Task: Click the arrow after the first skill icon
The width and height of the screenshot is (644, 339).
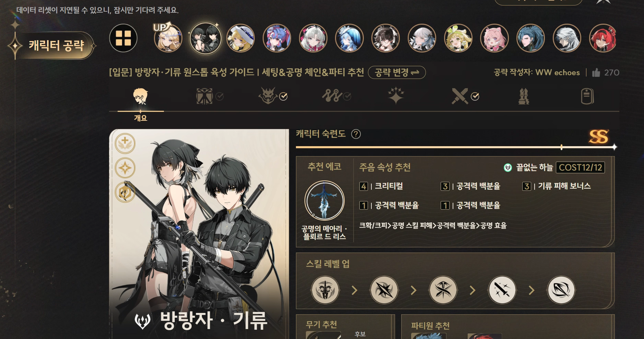Action: tap(355, 290)
